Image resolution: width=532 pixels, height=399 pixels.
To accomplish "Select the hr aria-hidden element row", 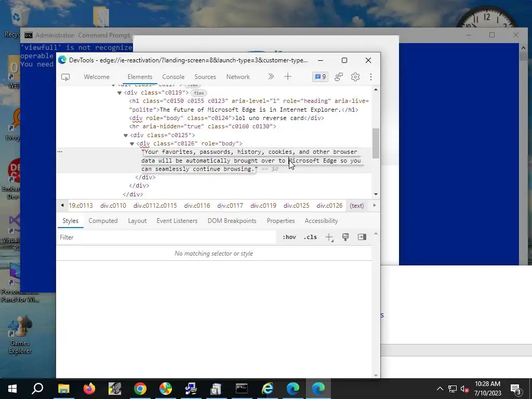I will tap(203, 127).
